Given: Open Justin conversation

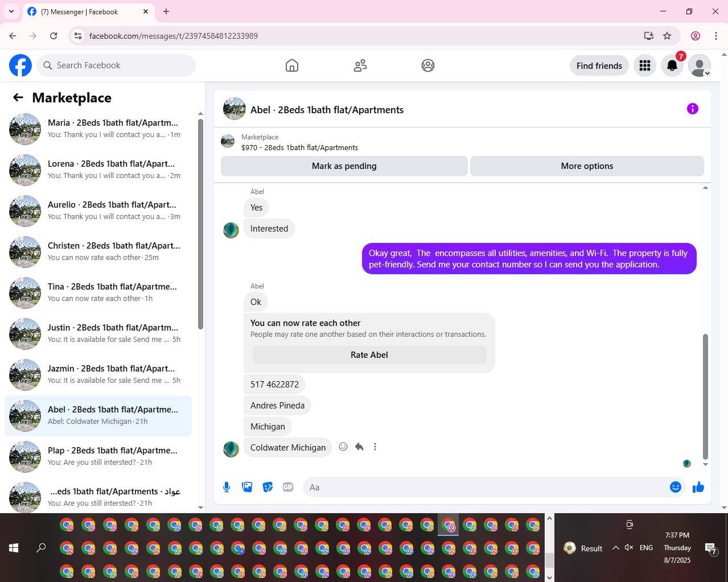Looking at the screenshot, I should (98, 334).
